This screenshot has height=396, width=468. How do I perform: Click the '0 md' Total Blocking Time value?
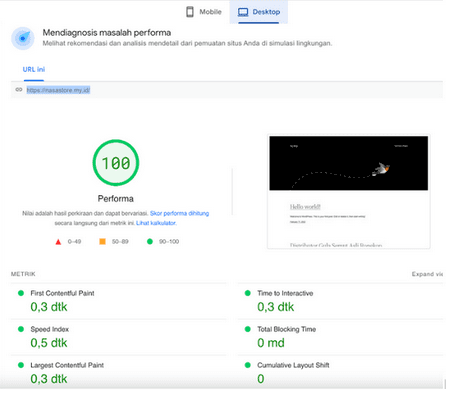point(271,343)
